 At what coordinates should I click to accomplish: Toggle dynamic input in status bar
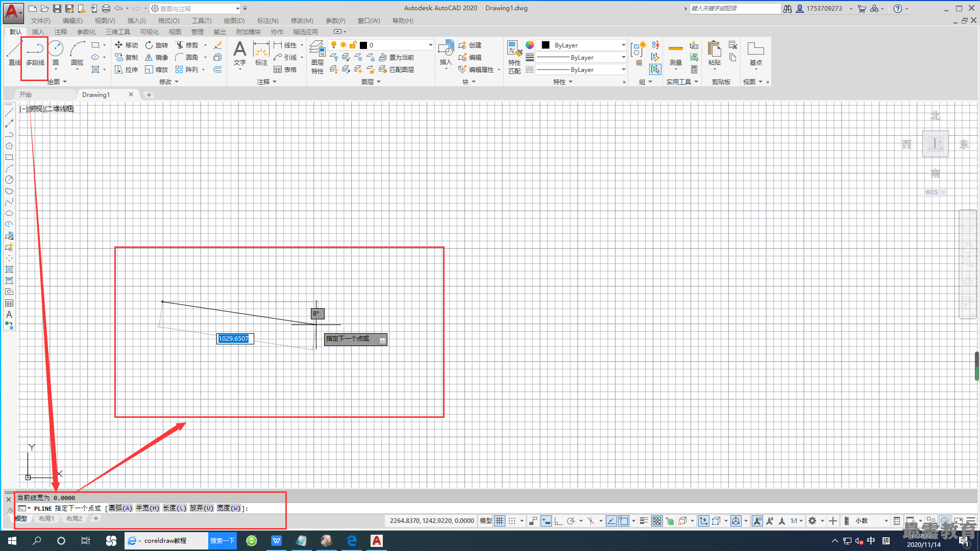pos(546,521)
